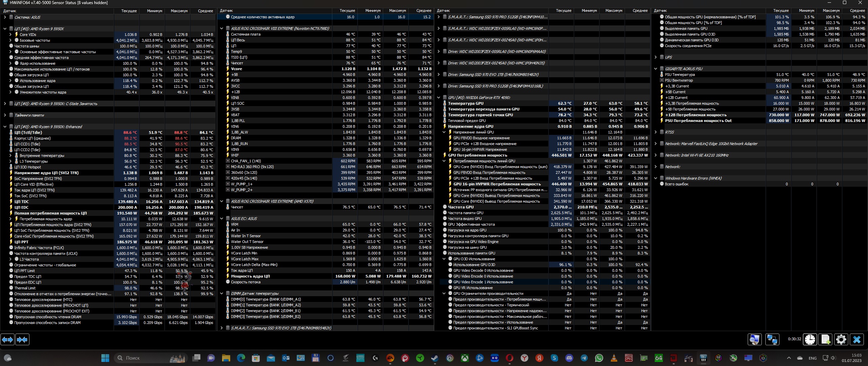This screenshot has width=868, height=366.
Task: Click the blue X close sensors icon
Action: pyautogui.click(x=857, y=339)
